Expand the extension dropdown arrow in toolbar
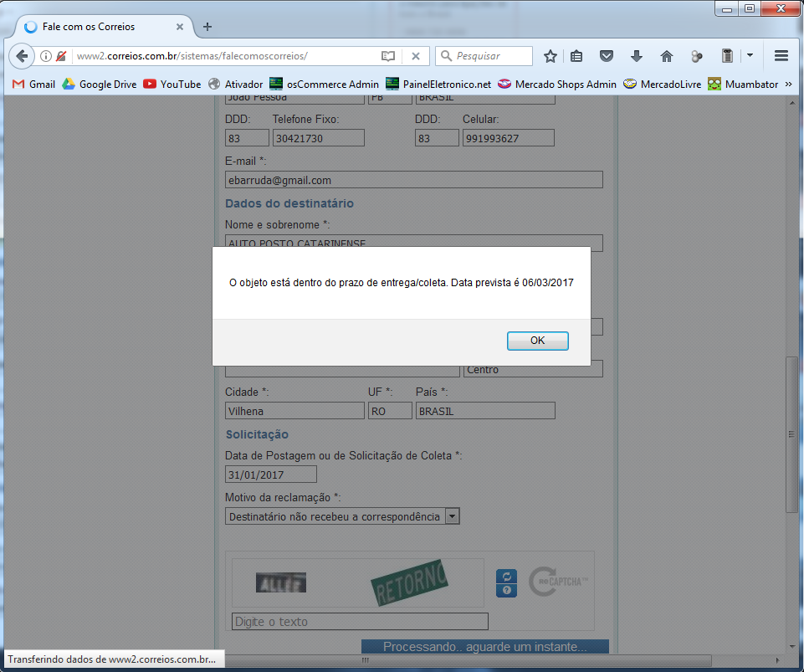 pyautogui.click(x=750, y=55)
